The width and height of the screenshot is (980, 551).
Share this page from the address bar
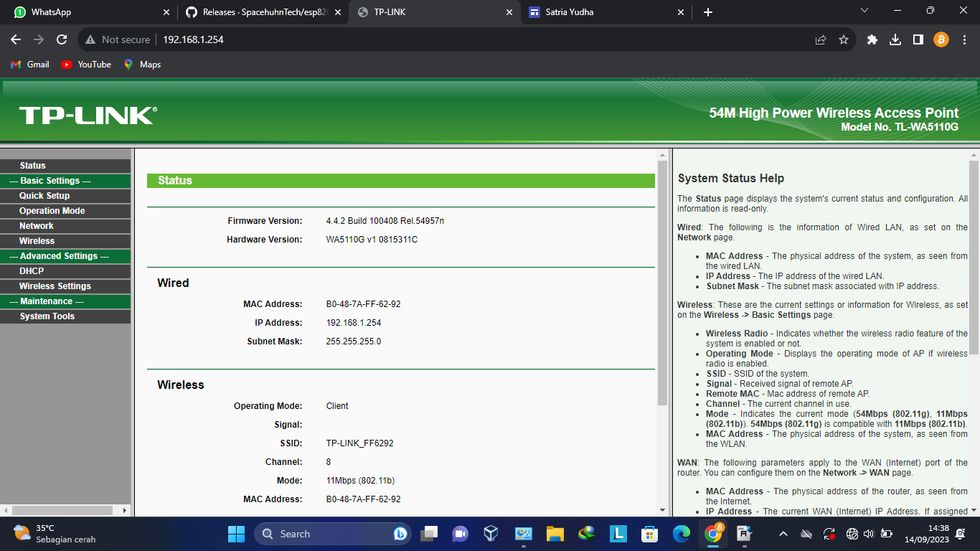click(x=821, y=40)
